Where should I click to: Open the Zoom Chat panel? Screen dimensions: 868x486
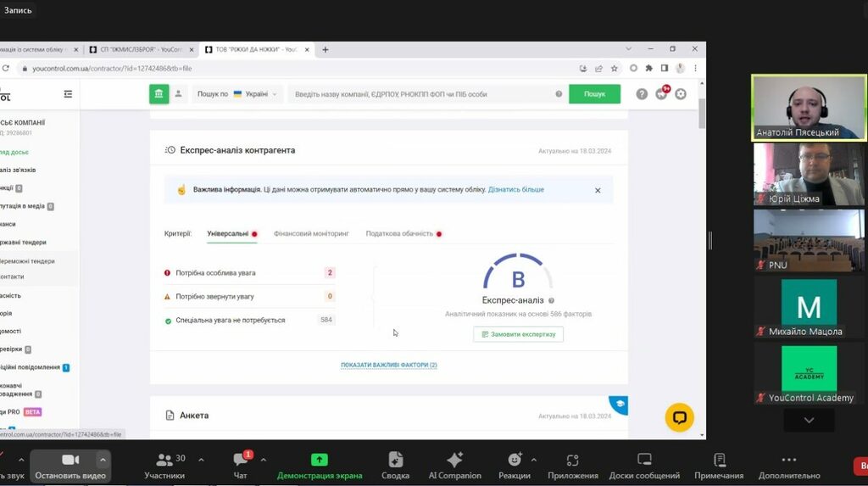pyautogui.click(x=240, y=465)
